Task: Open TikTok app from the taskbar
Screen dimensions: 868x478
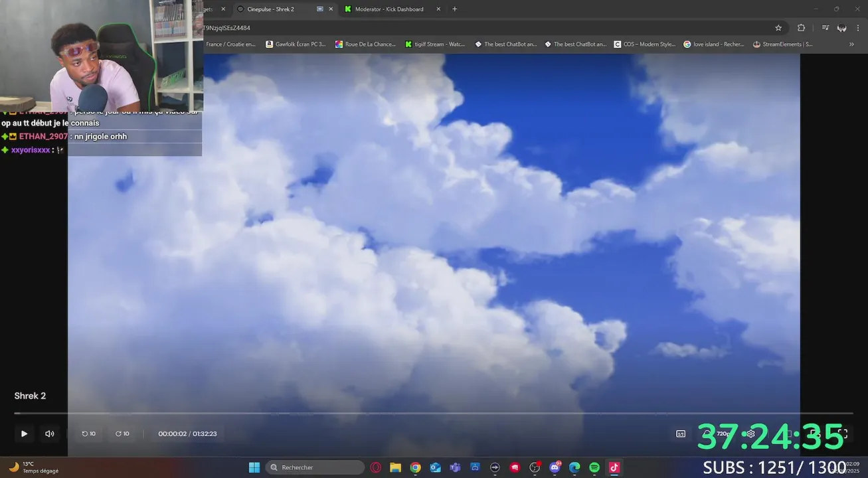Action: (614, 467)
